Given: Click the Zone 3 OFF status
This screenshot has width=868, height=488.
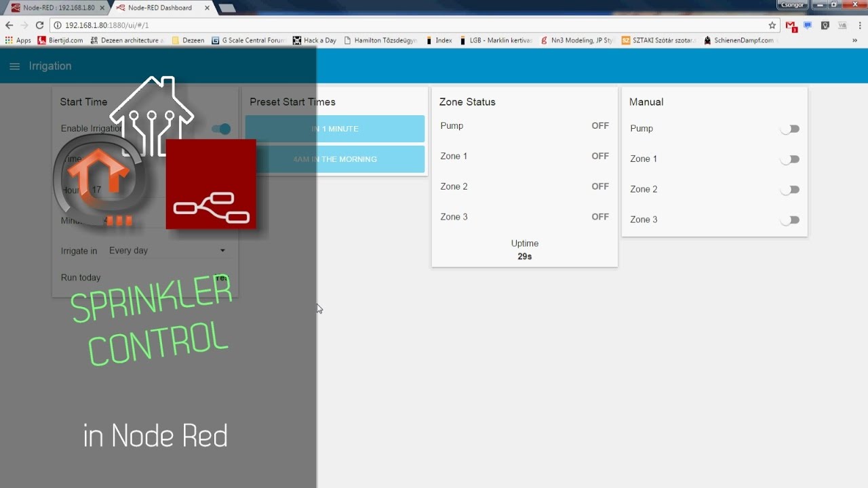Looking at the screenshot, I should coord(600,217).
